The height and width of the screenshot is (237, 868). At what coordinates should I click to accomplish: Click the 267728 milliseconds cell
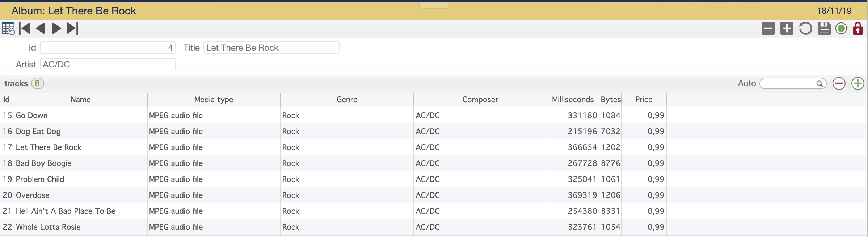tap(573, 163)
